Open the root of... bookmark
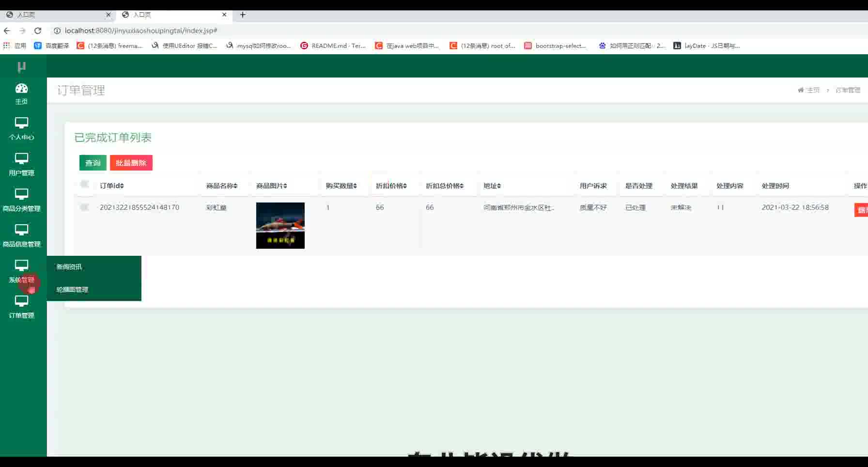 (x=482, y=46)
